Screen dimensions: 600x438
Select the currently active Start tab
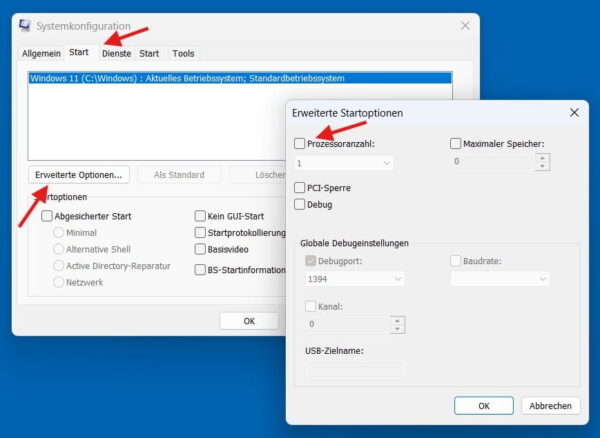pos(79,52)
